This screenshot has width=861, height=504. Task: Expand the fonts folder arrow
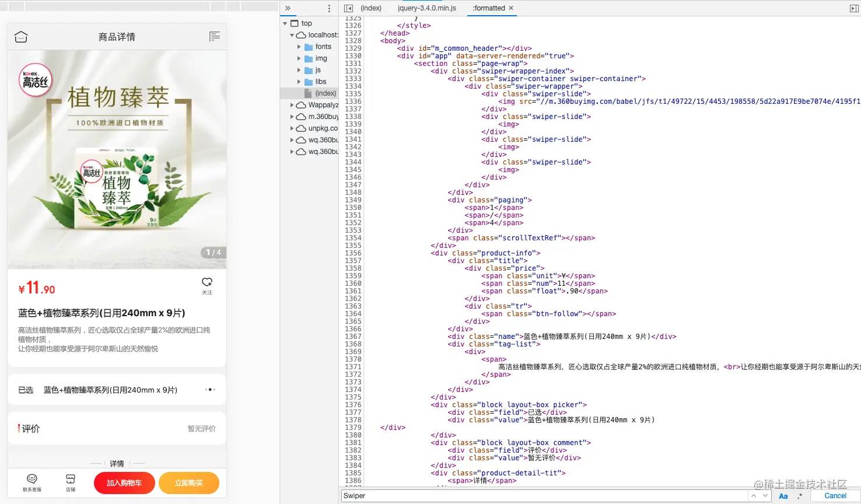(x=299, y=47)
